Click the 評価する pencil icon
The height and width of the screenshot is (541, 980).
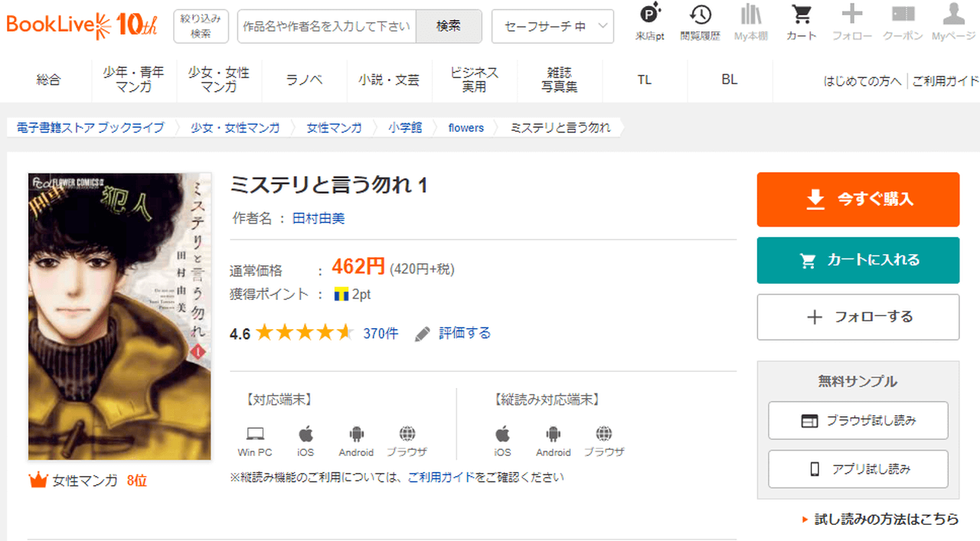pos(423,334)
